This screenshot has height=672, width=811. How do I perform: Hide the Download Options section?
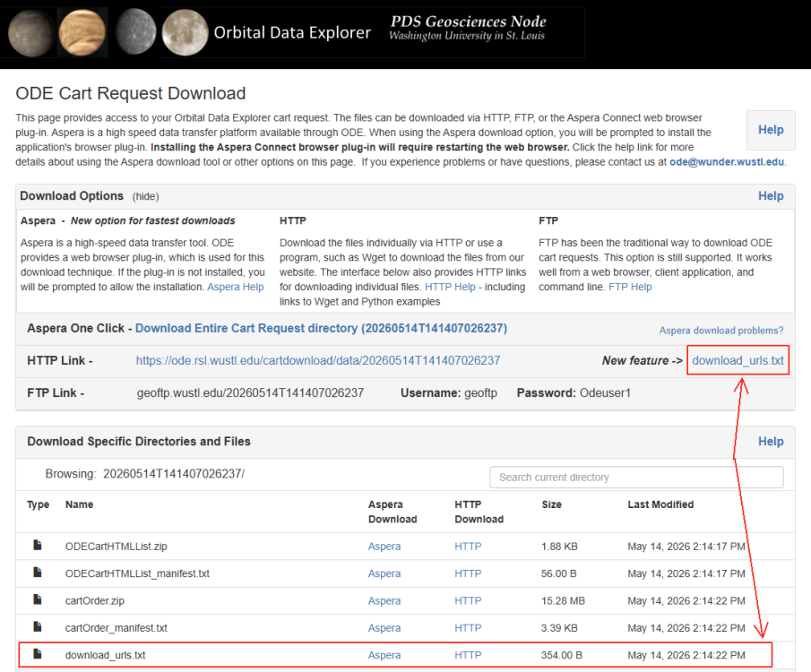click(x=145, y=196)
